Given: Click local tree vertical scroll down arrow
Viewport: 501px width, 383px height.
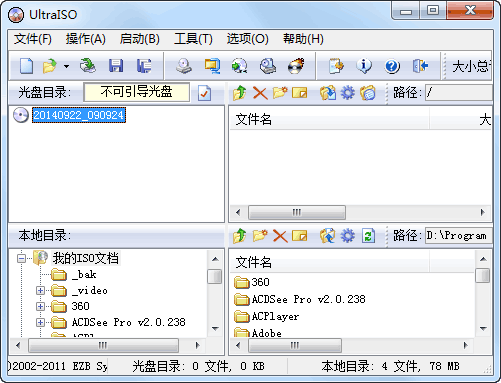Looking at the screenshot, I should click(x=215, y=329).
